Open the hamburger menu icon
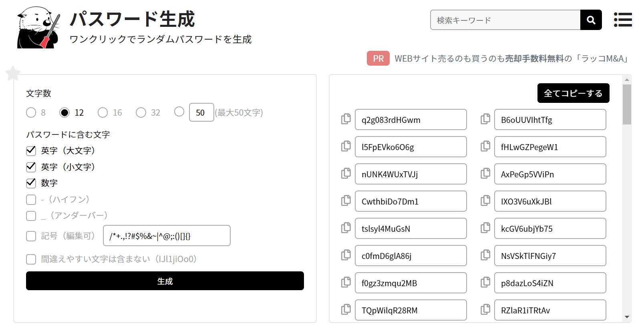Viewport: 644px width, 329px height. [623, 20]
